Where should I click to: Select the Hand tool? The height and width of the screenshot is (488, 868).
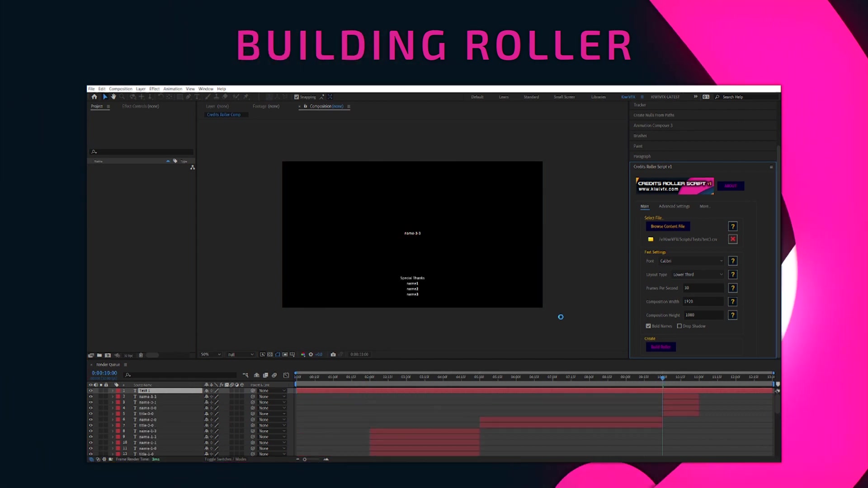(113, 97)
